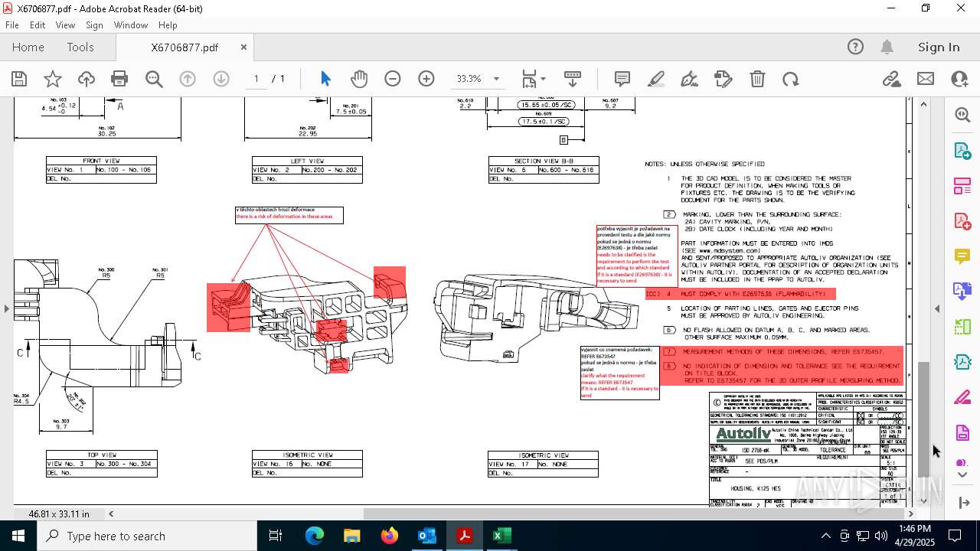Close the X6706877.pdf tab
The width and height of the screenshot is (980, 551).
[x=243, y=47]
